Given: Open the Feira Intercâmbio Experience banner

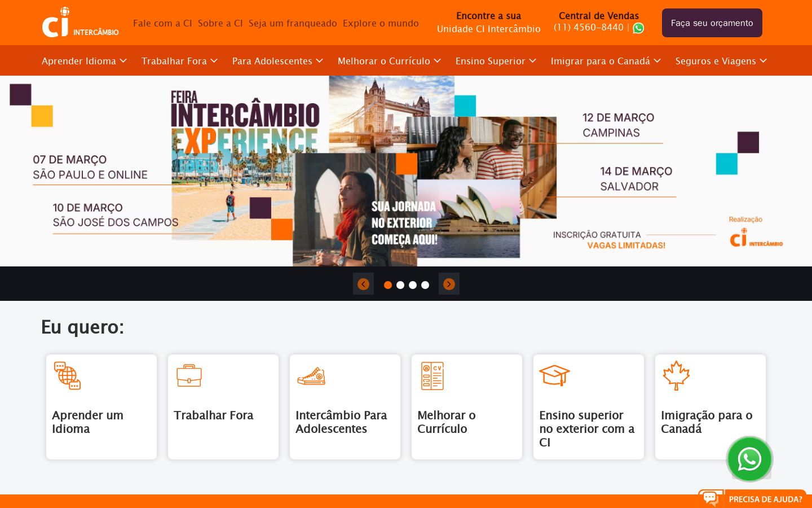Looking at the screenshot, I should pos(406,171).
